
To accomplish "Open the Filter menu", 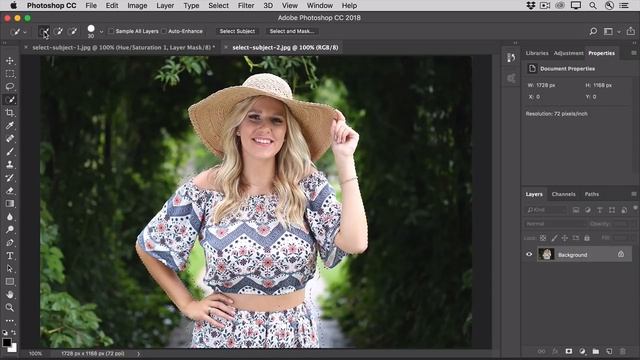I will [x=246, y=6].
